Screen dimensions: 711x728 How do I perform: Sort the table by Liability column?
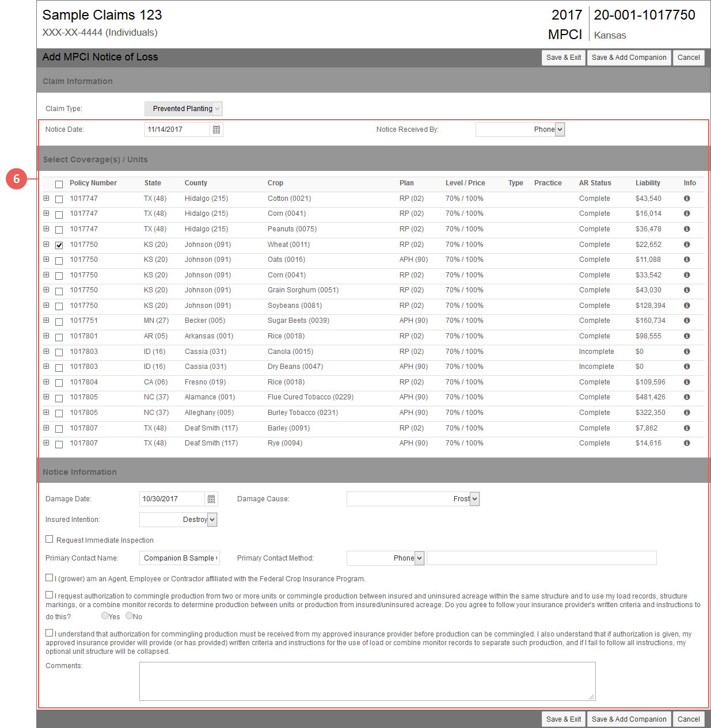point(647,182)
